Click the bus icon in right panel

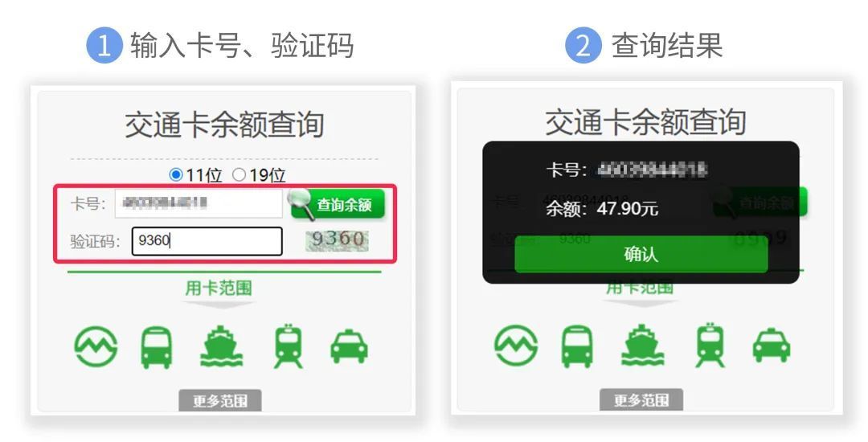577,346
